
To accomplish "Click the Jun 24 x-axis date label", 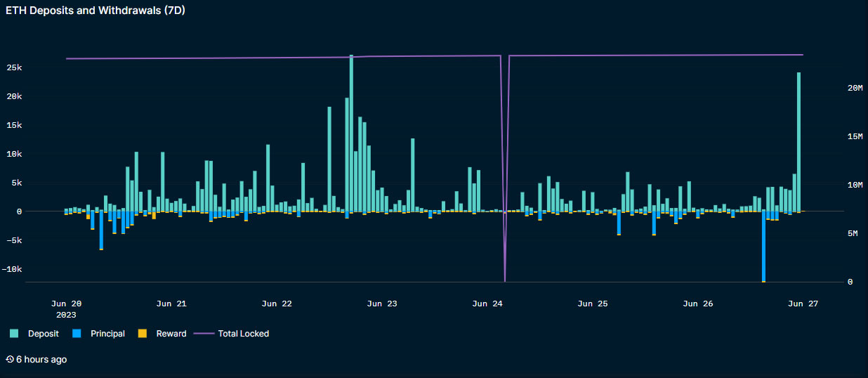I will coord(487,304).
